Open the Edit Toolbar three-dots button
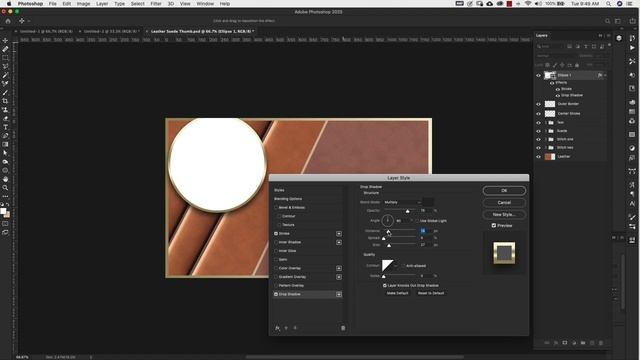Screen dimensions: 640x360 [x=5, y=196]
